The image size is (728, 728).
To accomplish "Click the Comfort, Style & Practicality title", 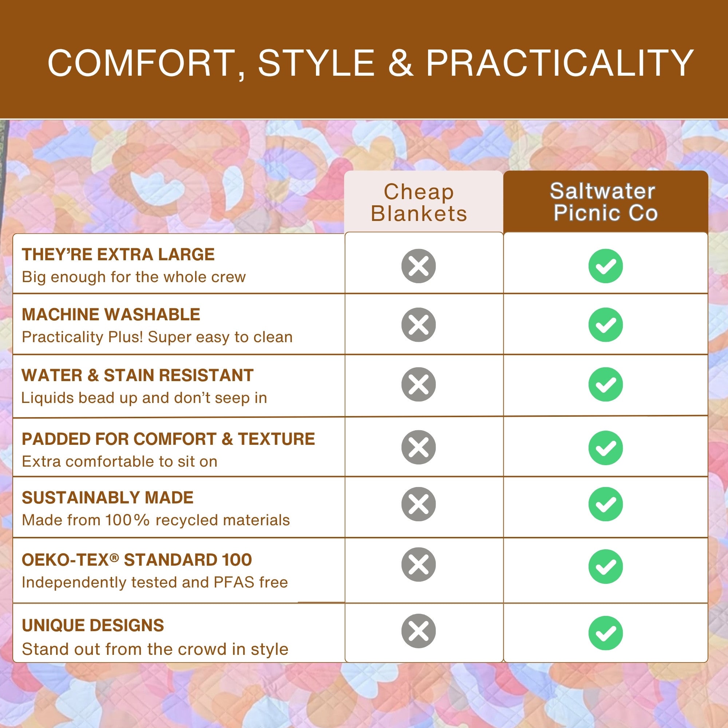I will (x=371, y=63).
